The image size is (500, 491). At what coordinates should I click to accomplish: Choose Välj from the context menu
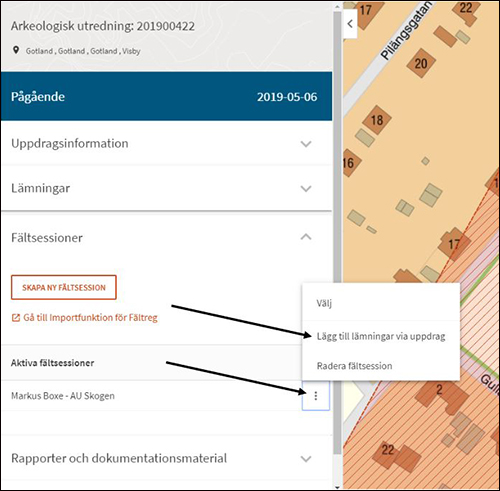pyautogui.click(x=381, y=303)
